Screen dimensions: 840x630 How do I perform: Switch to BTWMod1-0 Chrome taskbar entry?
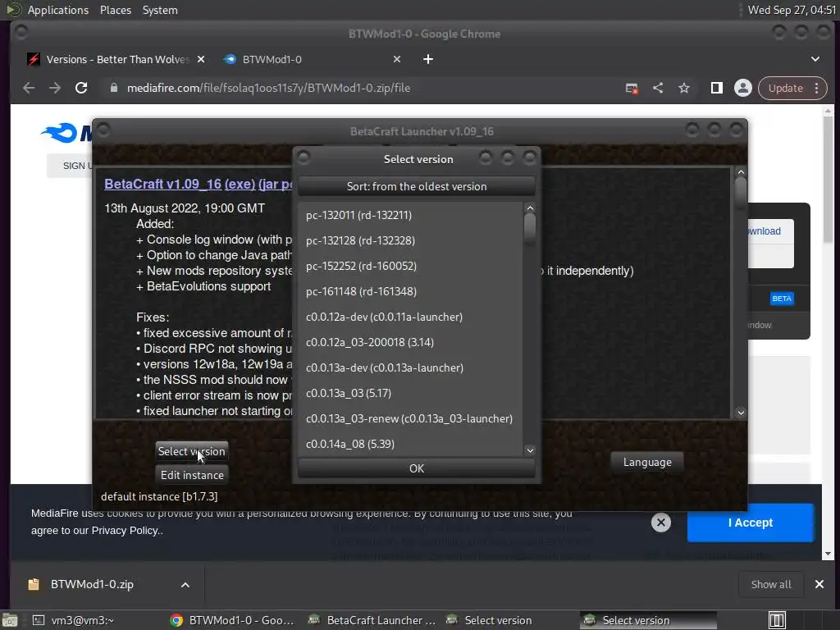pyautogui.click(x=234, y=620)
